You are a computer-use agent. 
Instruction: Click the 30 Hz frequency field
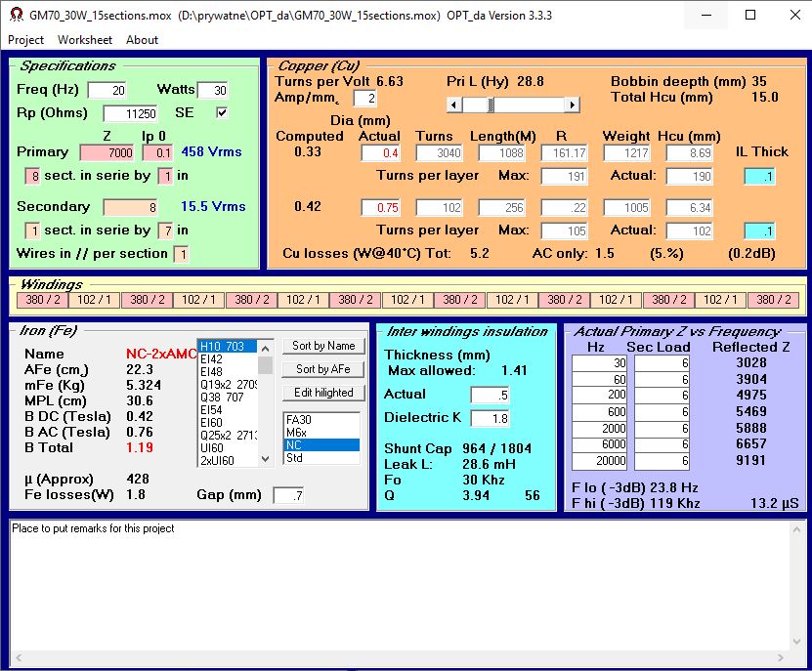click(x=599, y=363)
